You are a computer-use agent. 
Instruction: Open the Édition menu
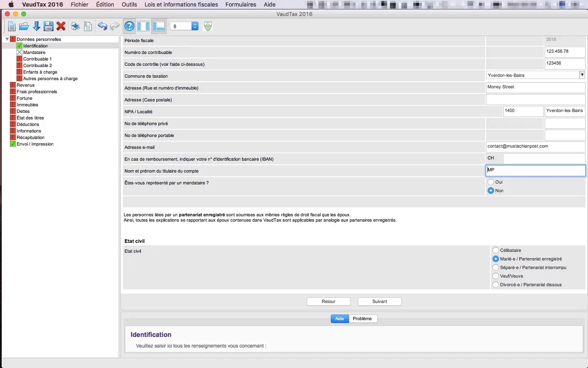105,4
